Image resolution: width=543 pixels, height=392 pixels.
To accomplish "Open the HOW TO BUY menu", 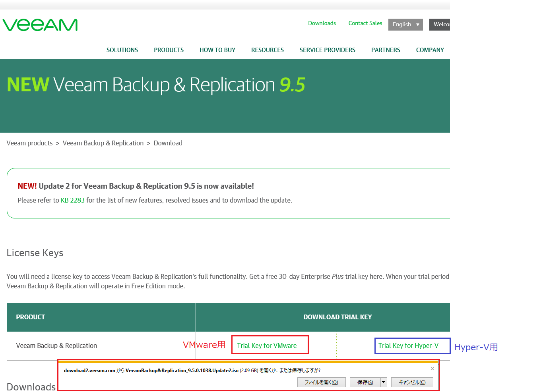I will coord(217,50).
